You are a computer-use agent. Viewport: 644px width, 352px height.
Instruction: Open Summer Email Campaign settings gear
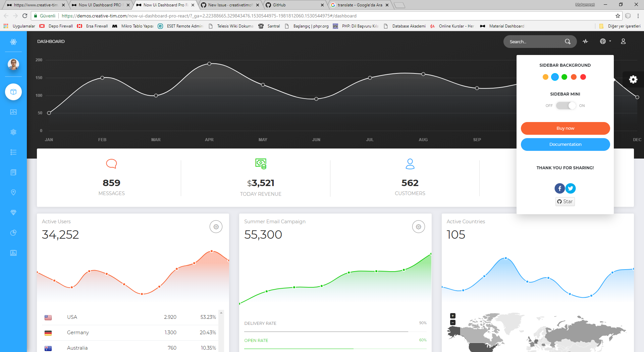pyautogui.click(x=418, y=227)
